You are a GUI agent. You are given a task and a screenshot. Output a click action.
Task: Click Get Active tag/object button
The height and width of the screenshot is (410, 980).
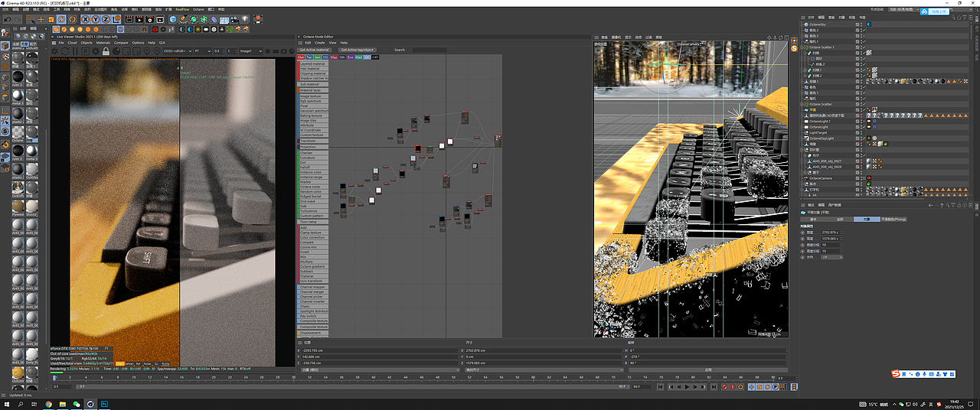pos(359,50)
